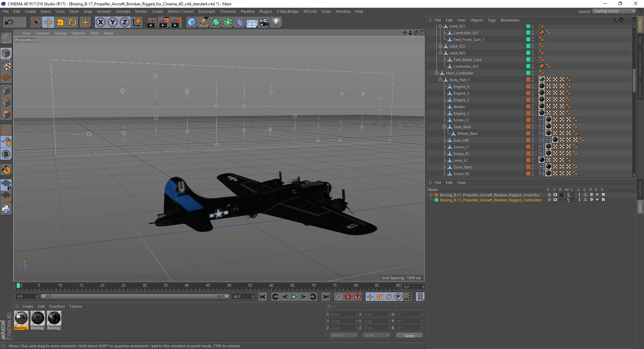Open Object Manager Tags menu
This screenshot has height=349, width=644.
492,20
